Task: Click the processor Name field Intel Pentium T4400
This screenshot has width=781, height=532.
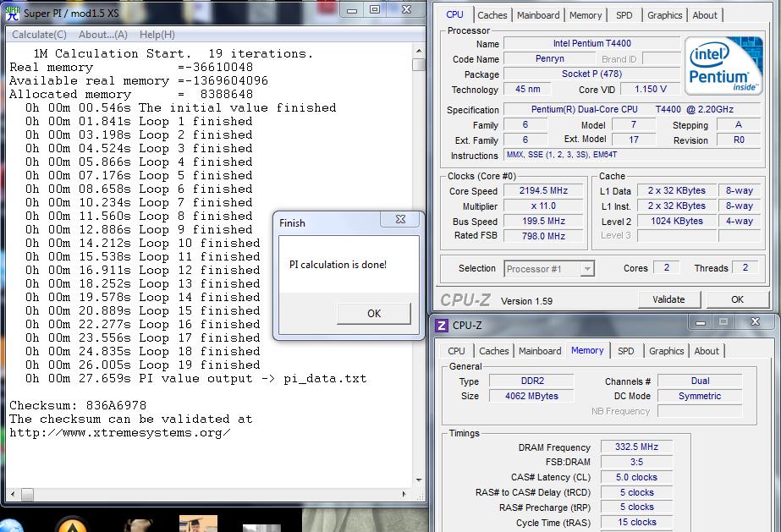Action: [591, 44]
